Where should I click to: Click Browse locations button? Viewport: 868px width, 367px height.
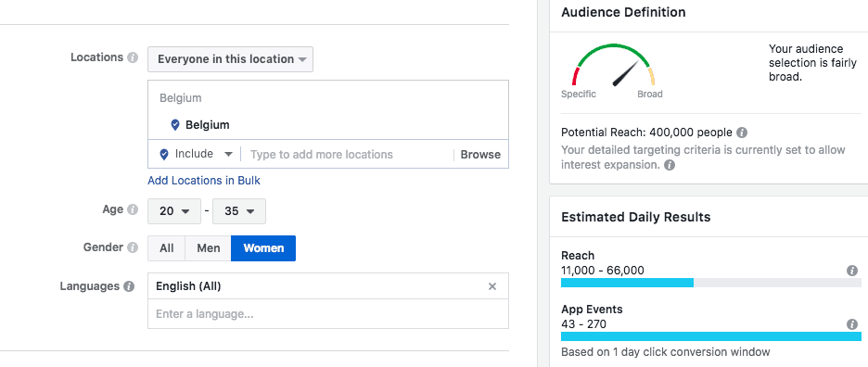click(480, 155)
